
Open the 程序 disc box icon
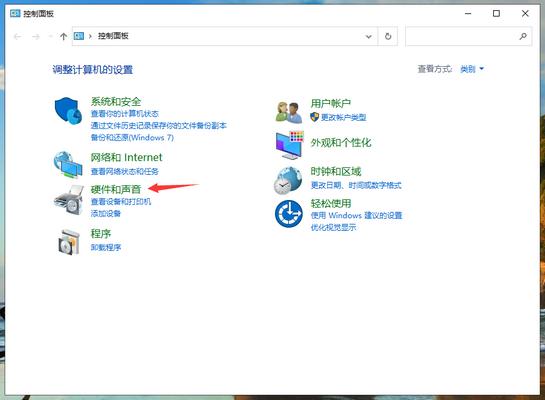tap(69, 242)
